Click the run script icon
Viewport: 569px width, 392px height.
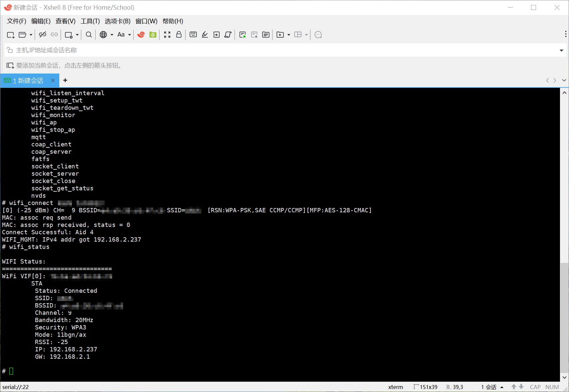pyautogui.click(x=243, y=35)
